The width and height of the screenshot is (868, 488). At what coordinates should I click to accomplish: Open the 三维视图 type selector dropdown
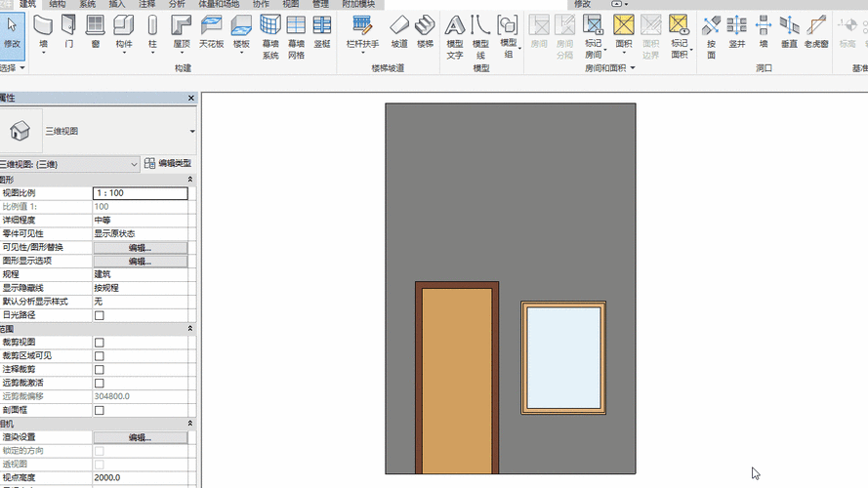point(192,131)
